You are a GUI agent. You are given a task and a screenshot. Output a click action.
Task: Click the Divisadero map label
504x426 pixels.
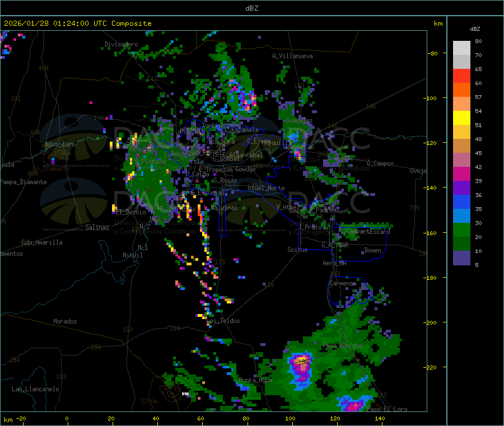(121, 44)
